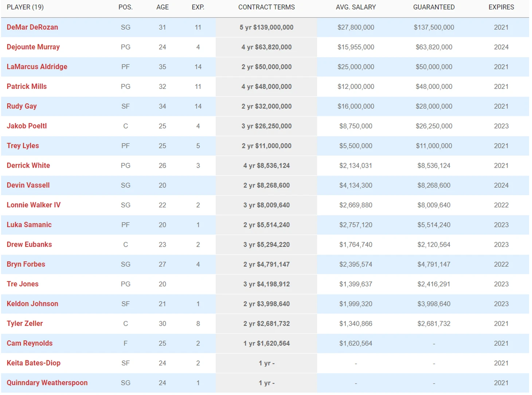
Task: Open the Cam Reynolds player link
Action: (30, 343)
